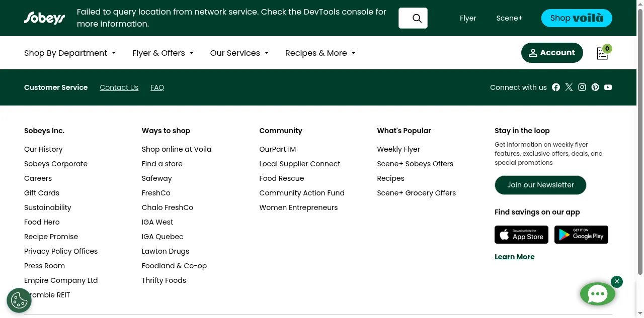Open cookie preferences icon
Screen dimensions: 644x318
pyautogui.click(x=19, y=300)
